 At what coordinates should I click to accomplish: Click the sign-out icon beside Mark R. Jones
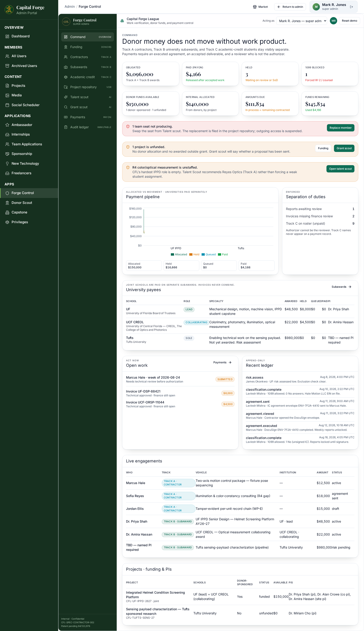coord(351,7)
